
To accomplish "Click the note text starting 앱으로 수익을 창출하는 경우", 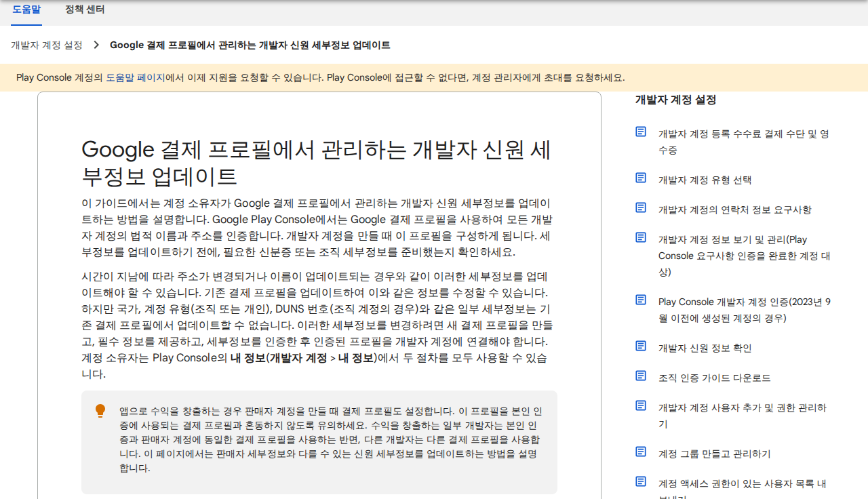I will 331,439.
